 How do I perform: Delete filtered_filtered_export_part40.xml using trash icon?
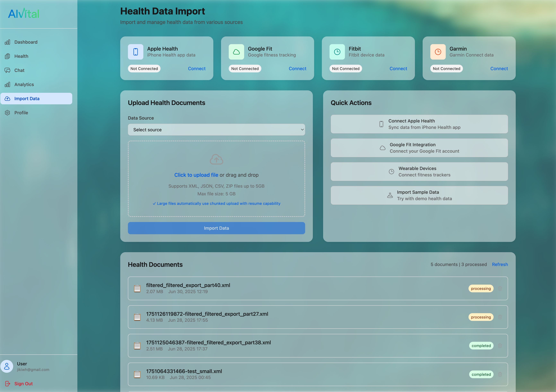(x=500, y=288)
